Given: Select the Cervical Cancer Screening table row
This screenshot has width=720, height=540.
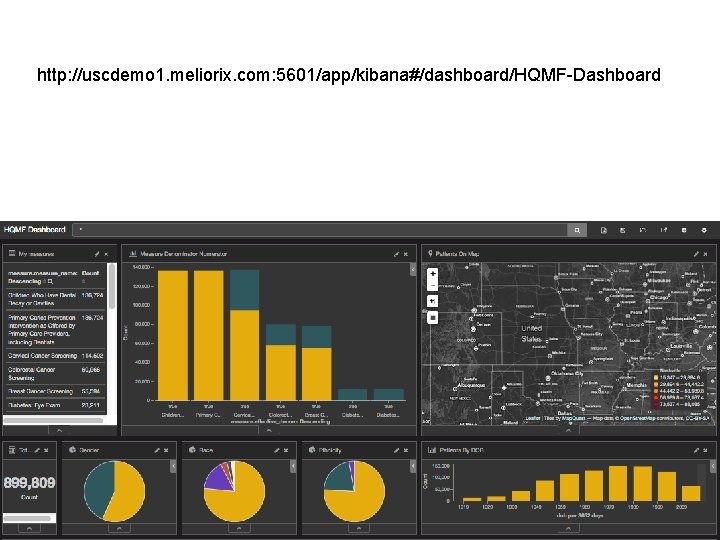Looking at the screenshot, I should (56, 356).
